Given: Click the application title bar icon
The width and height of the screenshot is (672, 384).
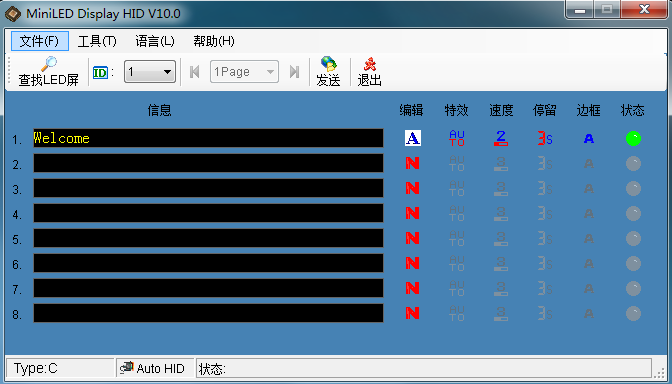Looking at the screenshot, I should pyautogui.click(x=13, y=14).
